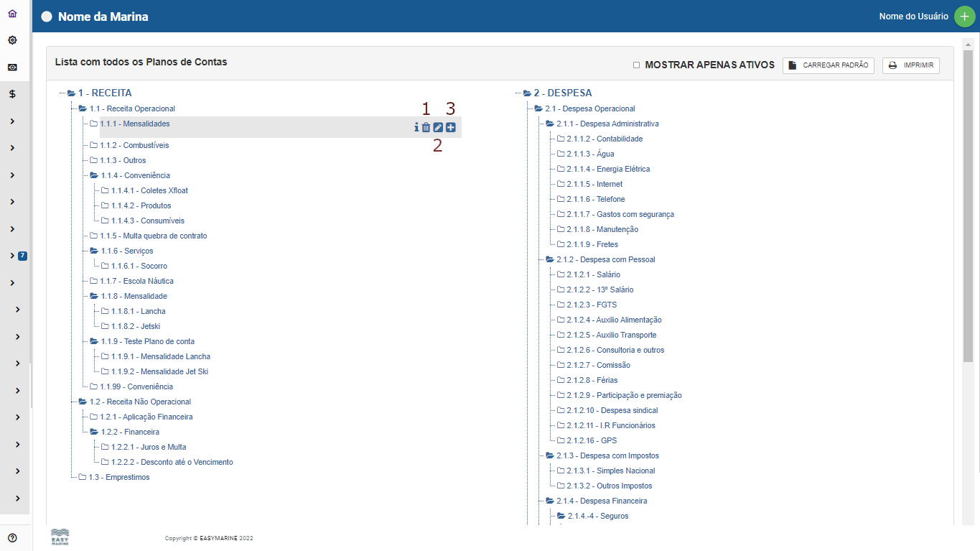Click the Imprimir button
Screen dimensions: 980x551
point(910,65)
